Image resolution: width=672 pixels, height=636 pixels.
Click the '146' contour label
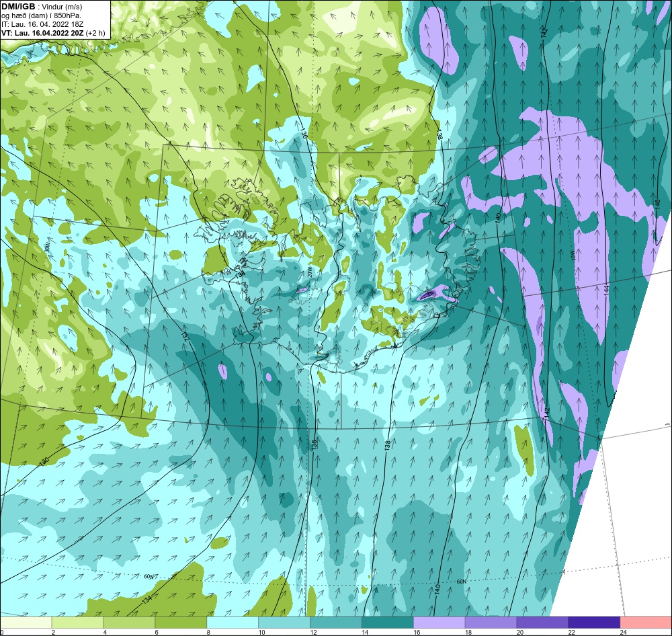[657, 204]
